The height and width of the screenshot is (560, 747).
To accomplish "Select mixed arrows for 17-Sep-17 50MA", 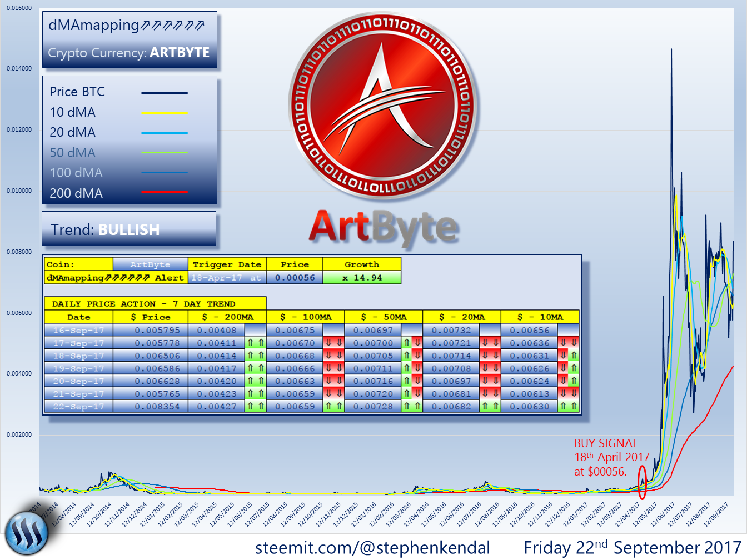I will point(412,343).
